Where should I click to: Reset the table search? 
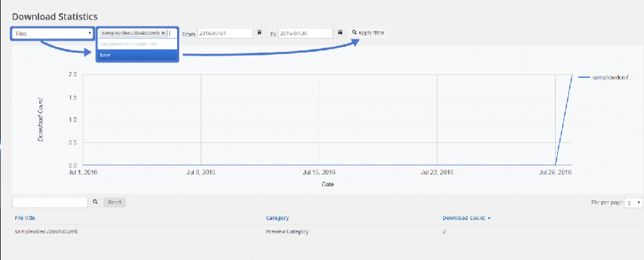(x=115, y=203)
